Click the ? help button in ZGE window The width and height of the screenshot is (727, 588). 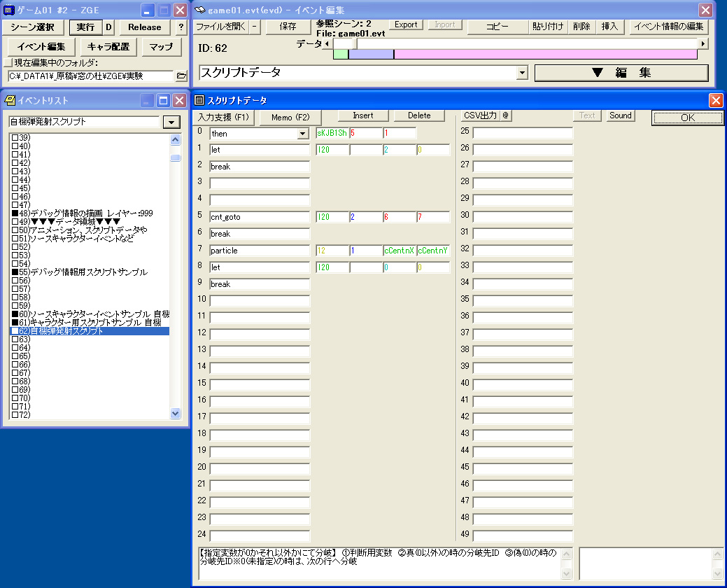click(181, 27)
